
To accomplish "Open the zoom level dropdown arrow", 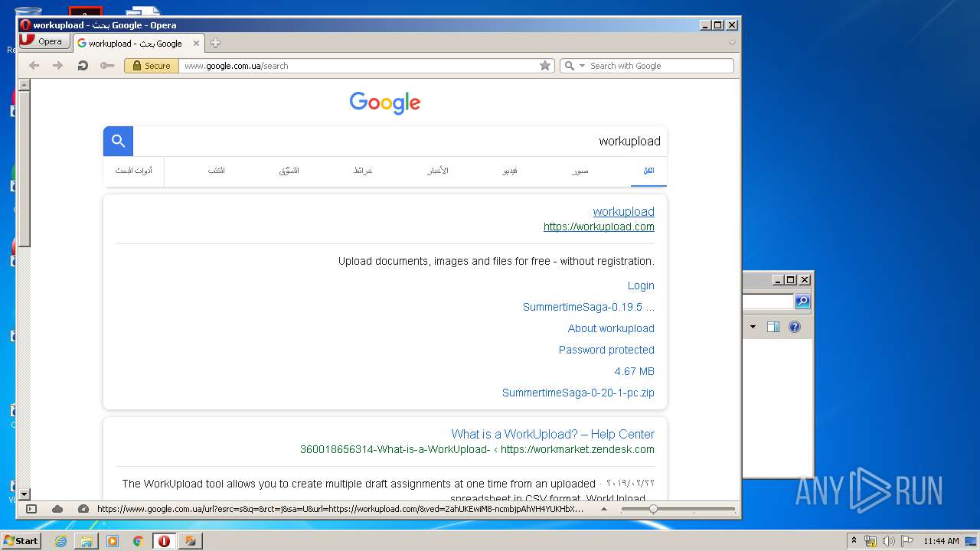I will [603, 509].
